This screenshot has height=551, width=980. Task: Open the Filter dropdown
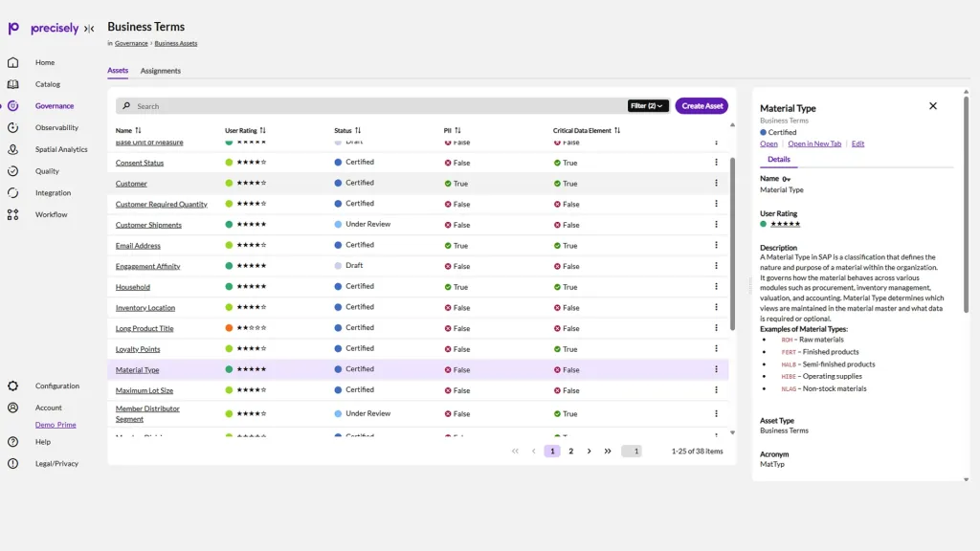click(648, 106)
